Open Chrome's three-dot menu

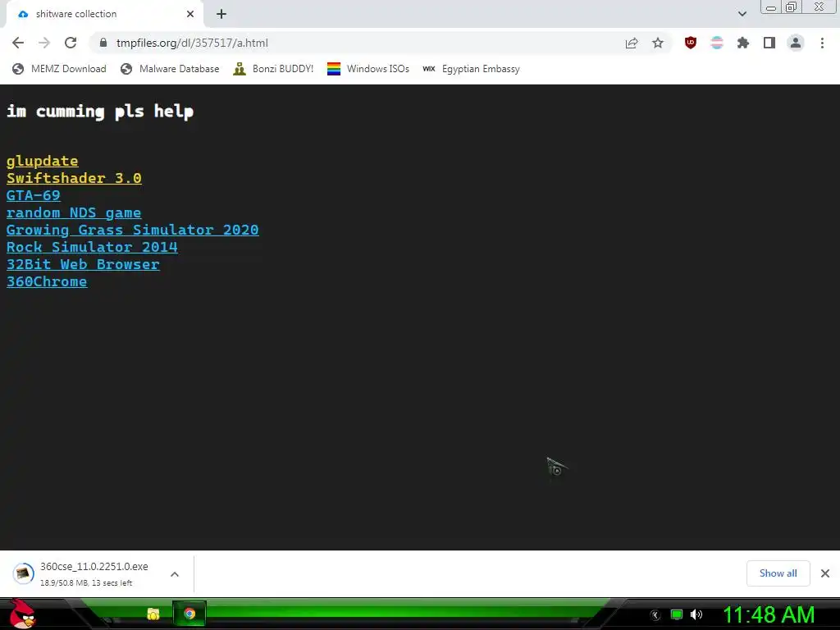[822, 43]
